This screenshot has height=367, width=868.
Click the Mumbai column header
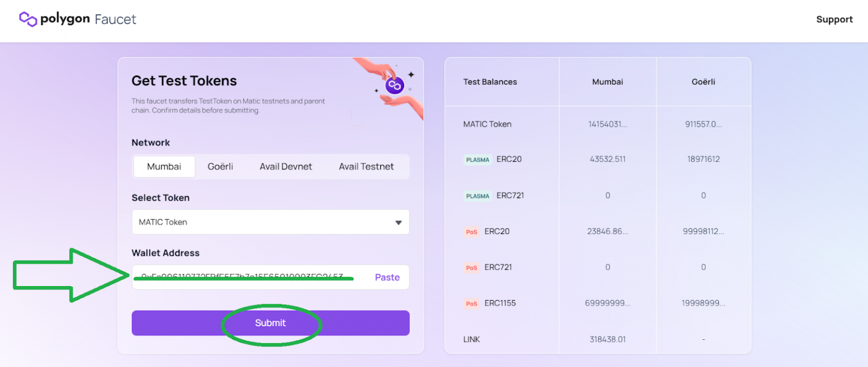pyautogui.click(x=607, y=81)
